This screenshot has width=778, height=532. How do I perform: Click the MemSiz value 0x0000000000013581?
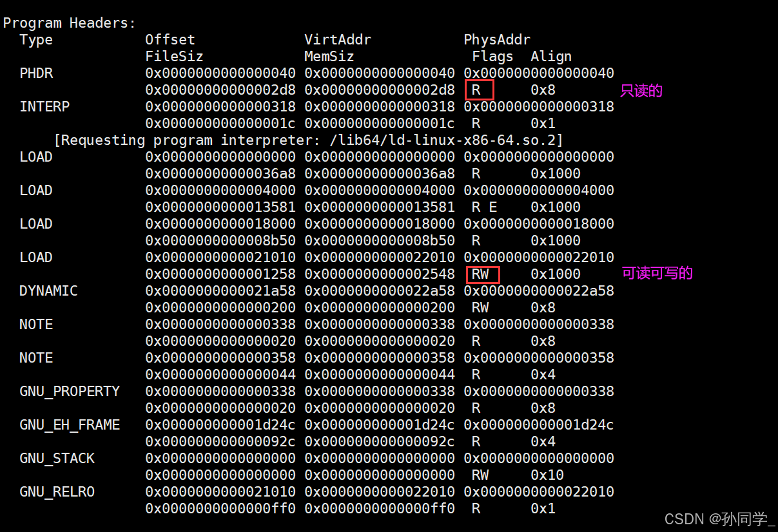(380, 207)
